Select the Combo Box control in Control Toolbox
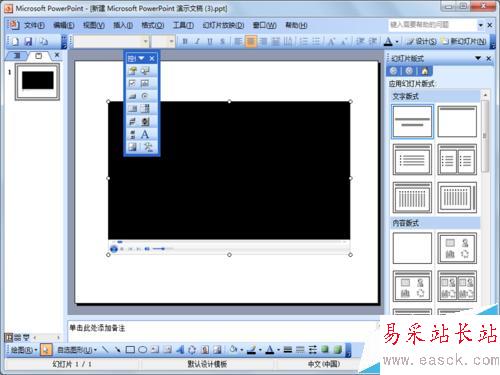The height and width of the screenshot is (375, 500). click(145, 109)
